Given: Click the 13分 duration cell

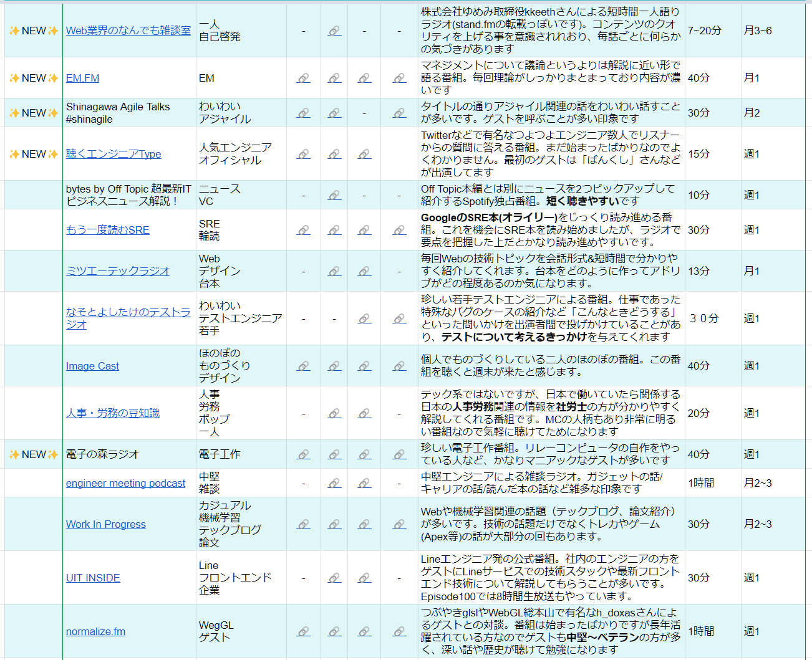Looking at the screenshot, I should click(x=713, y=271).
